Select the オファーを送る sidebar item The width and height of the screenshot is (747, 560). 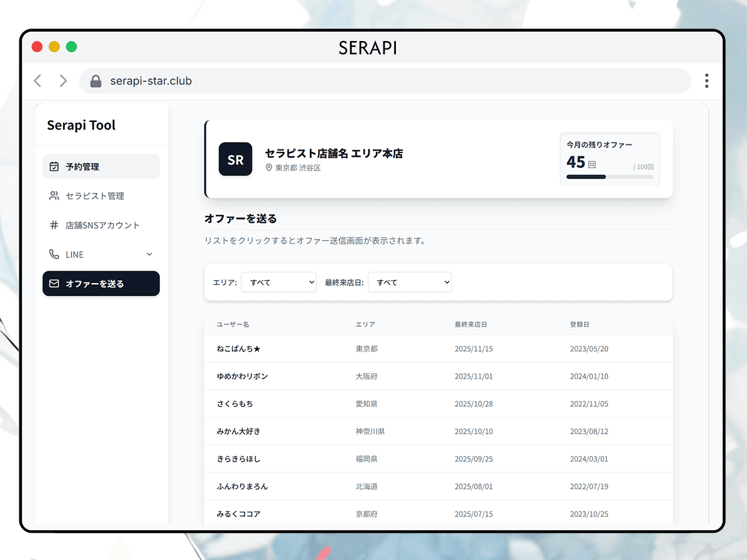click(x=101, y=283)
